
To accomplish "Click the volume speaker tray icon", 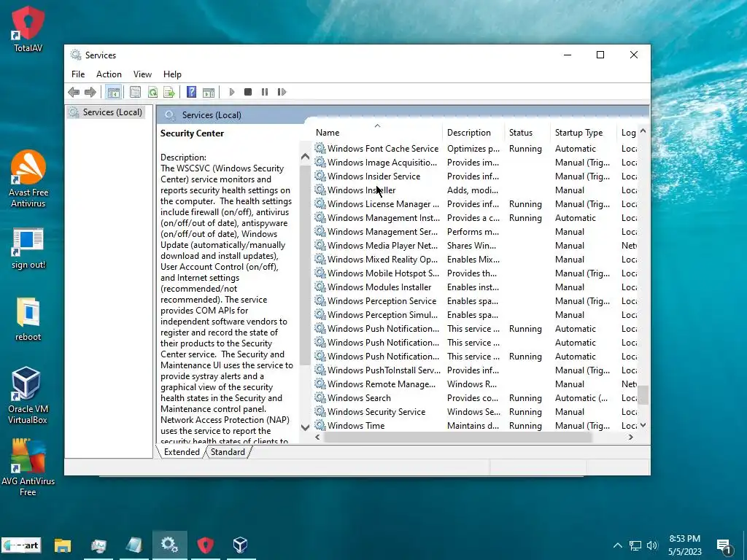I will 652,545.
